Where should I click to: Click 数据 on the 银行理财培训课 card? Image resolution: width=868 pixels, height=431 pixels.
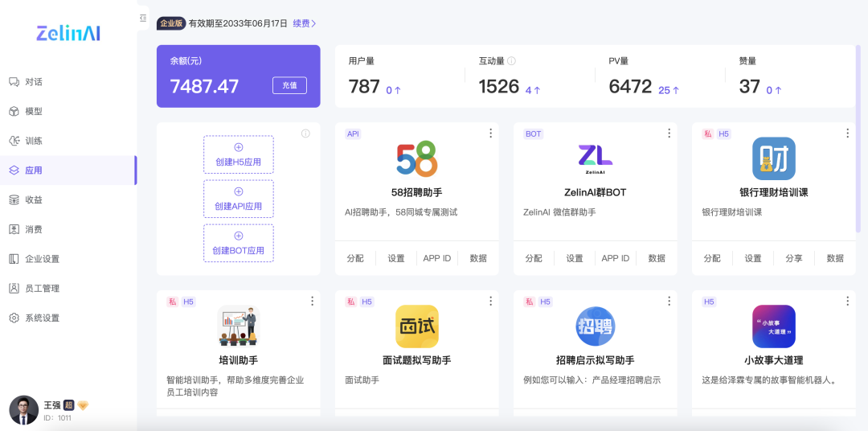click(835, 258)
